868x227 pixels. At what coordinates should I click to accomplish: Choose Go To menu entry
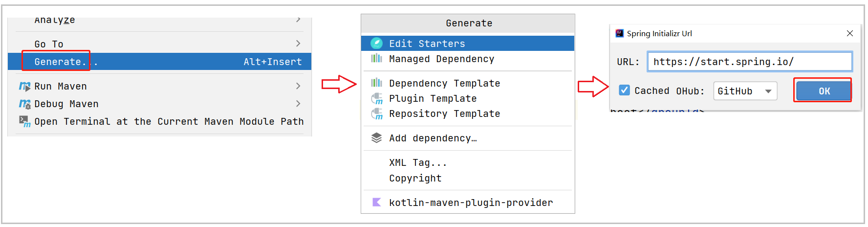click(x=159, y=44)
